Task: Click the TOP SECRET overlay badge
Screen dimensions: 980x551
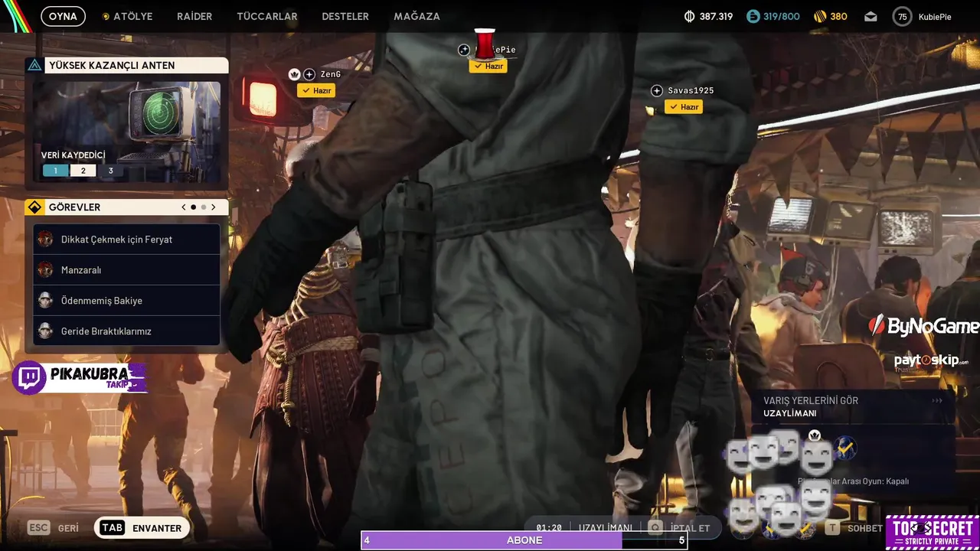Action: click(933, 533)
